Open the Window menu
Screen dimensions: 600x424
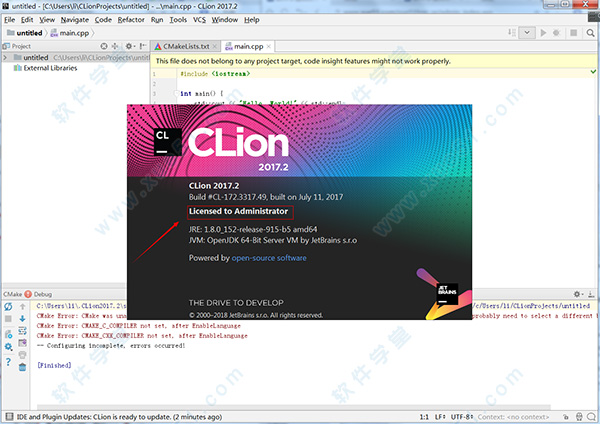(225, 20)
